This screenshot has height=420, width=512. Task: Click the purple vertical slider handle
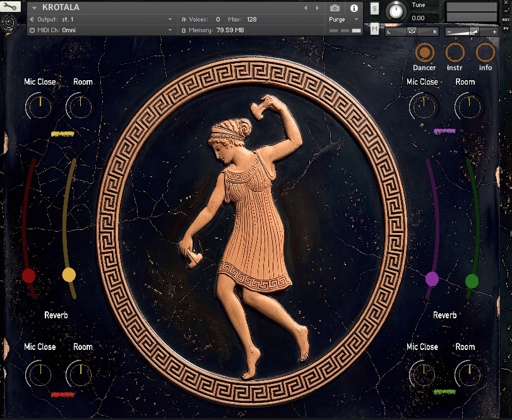point(432,279)
